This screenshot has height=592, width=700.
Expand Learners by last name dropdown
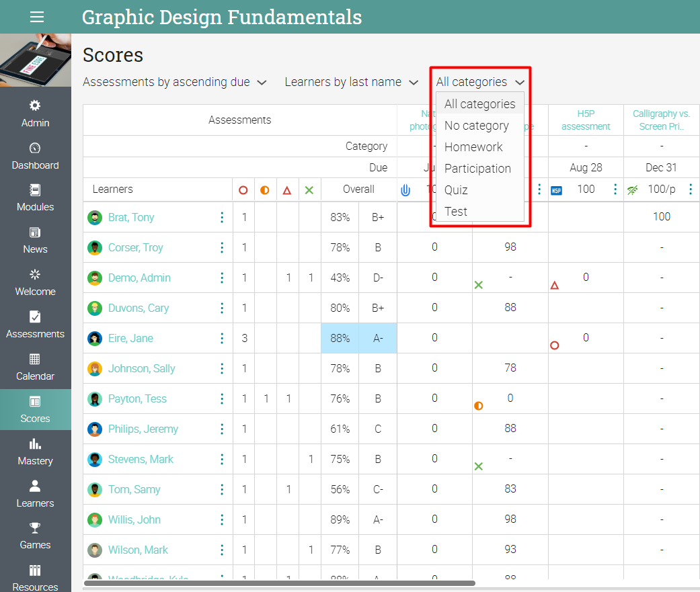(x=351, y=82)
